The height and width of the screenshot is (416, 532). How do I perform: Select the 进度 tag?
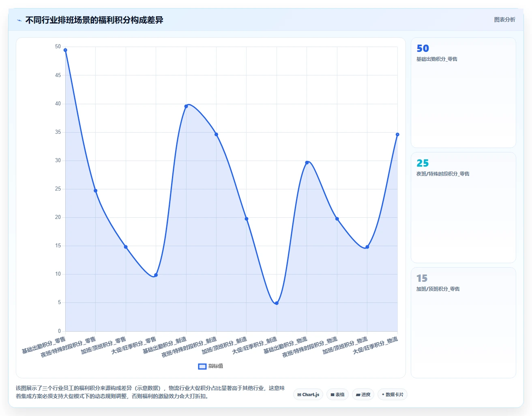pos(363,395)
